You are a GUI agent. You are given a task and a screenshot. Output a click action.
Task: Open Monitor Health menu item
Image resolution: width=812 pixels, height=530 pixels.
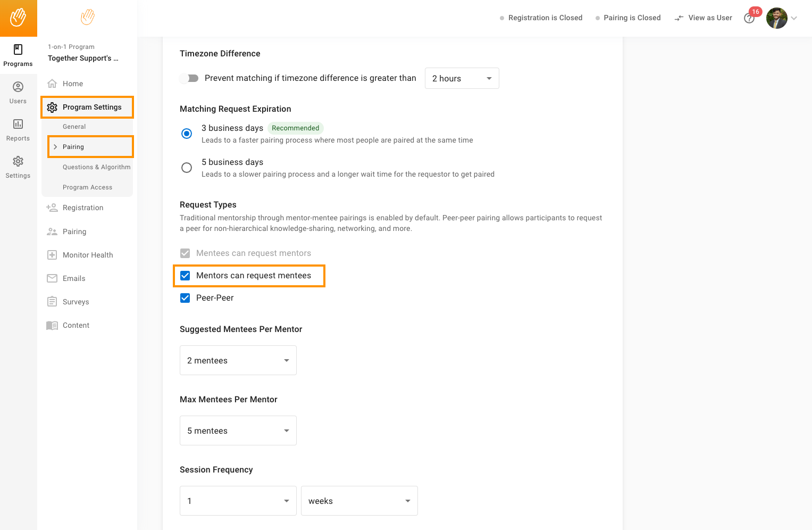click(87, 255)
